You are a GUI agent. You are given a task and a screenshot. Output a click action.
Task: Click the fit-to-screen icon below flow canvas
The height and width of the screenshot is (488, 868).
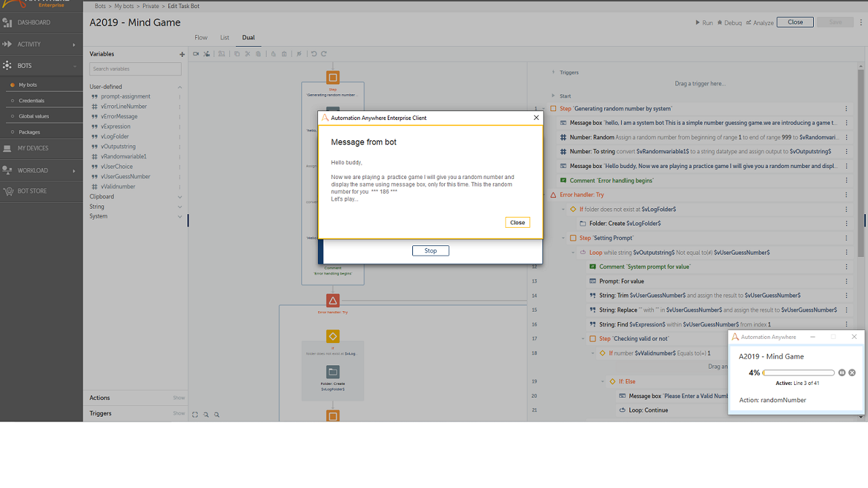[x=195, y=414]
